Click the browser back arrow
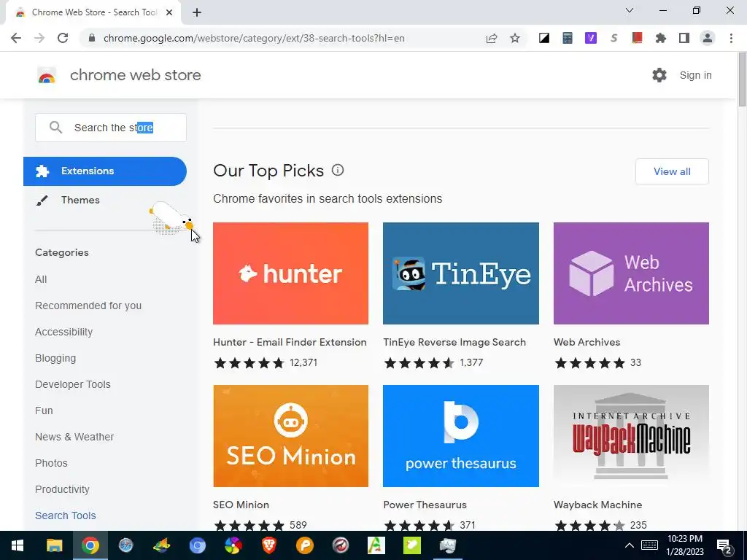 tap(16, 38)
